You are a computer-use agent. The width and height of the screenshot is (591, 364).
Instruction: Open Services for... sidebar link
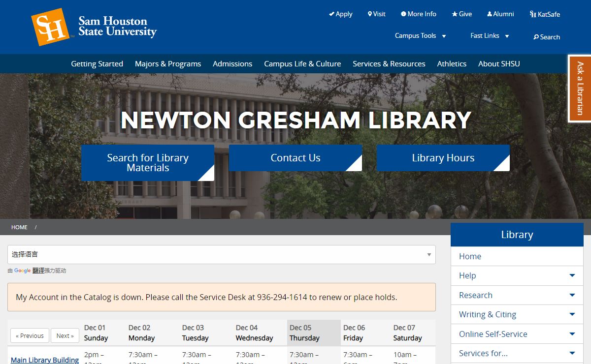[x=483, y=353]
